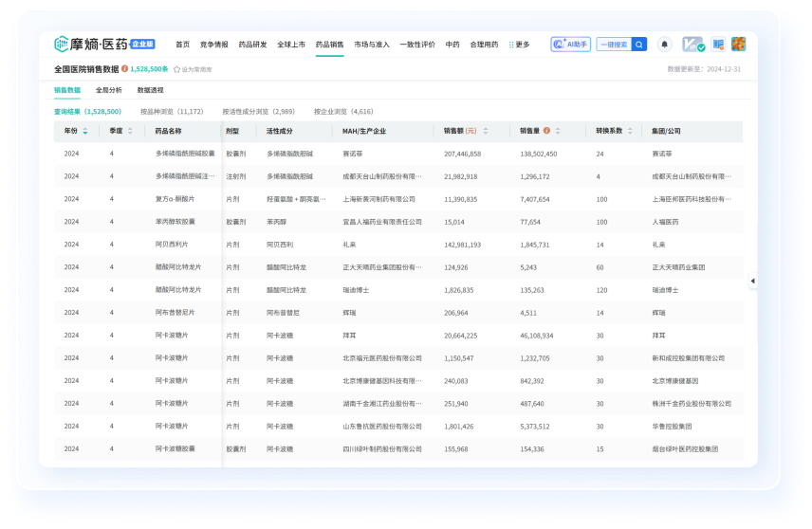
Task: Open the AI助手 assistant
Action: [x=570, y=45]
